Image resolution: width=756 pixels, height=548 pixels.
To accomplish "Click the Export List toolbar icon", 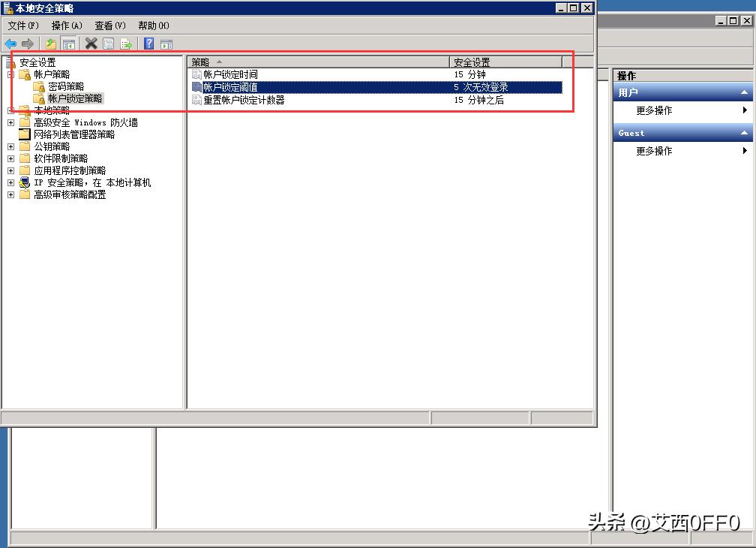I will coord(127,43).
